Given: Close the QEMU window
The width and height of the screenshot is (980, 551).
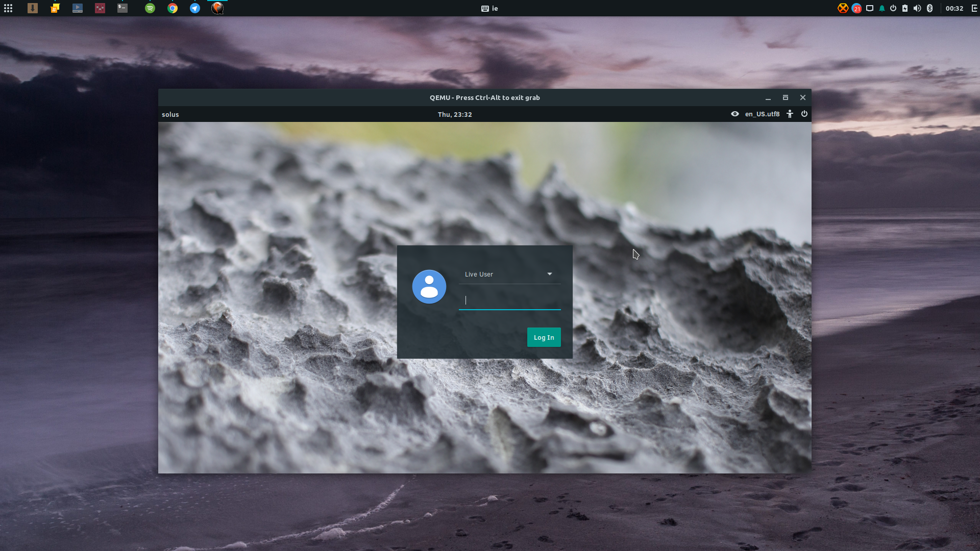Looking at the screenshot, I should [803, 97].
